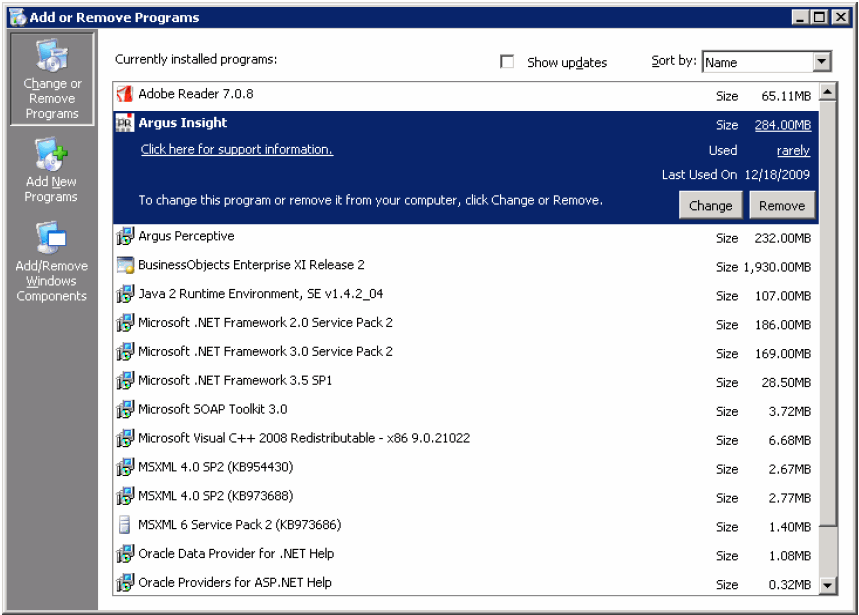Click the MSXML 6 Service Pack 2 icon
The image size is (859, 615).
coord(125,525)
